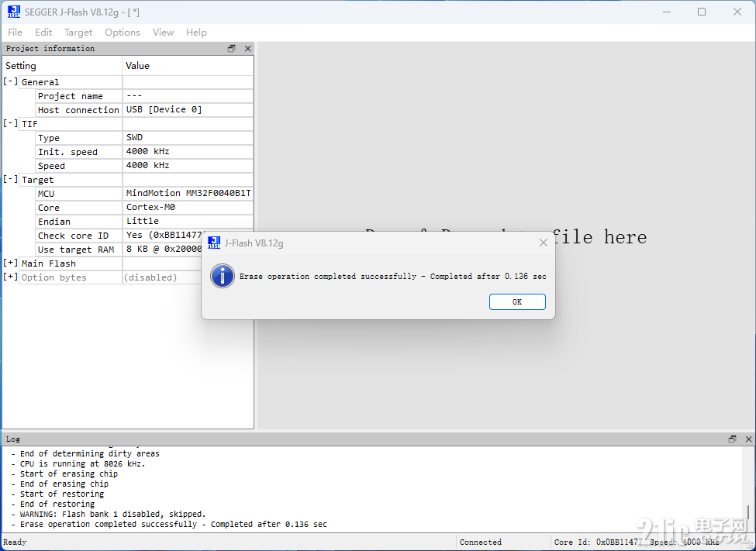Image resolution: width=756 pixels, height=551 pixels.
Task: Select the TIF Type setting
Action: (x=78, y=138)
